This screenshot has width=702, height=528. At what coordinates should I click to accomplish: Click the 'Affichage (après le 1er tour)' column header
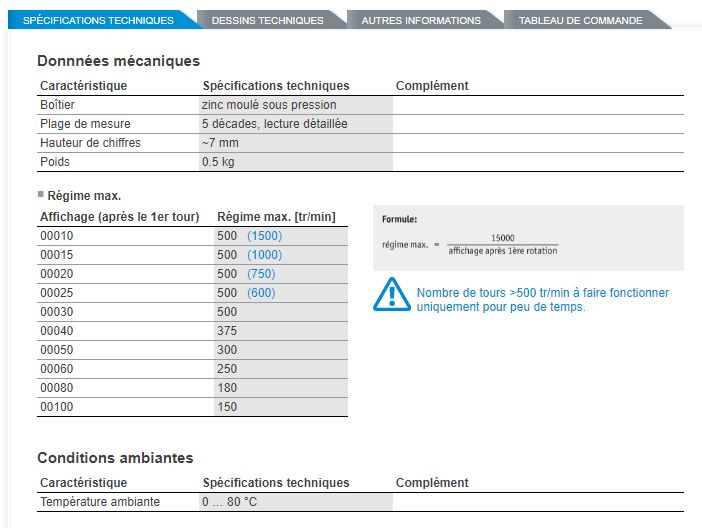(120, 217)
